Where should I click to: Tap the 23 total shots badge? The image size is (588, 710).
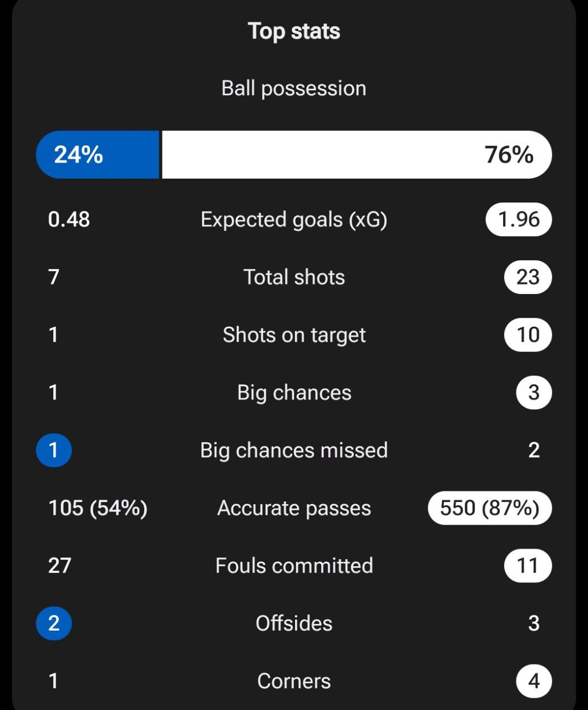click(528, 277)
